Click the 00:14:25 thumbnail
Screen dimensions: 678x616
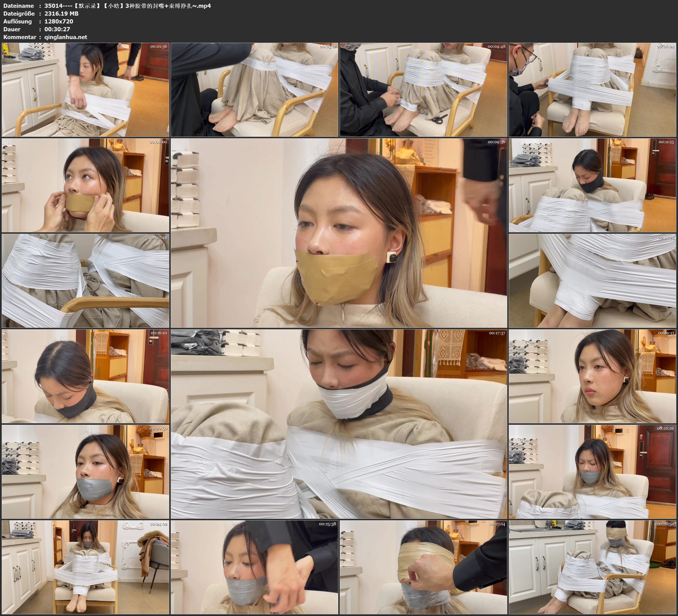pyautogui.click(x=593, y=281)
